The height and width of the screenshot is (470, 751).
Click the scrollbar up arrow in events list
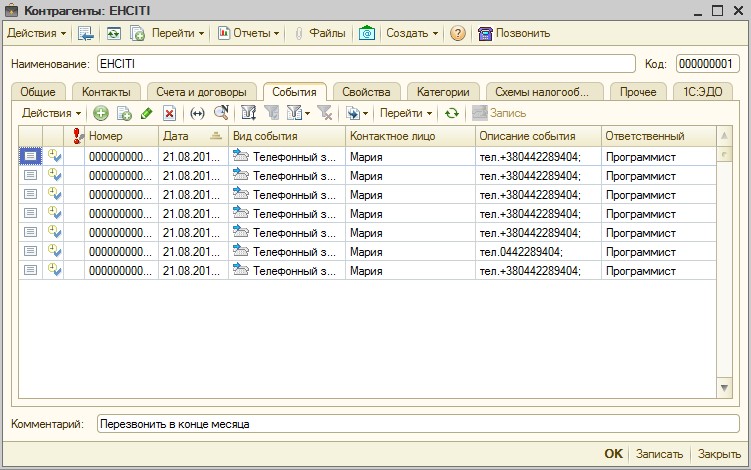click(724, 136)
